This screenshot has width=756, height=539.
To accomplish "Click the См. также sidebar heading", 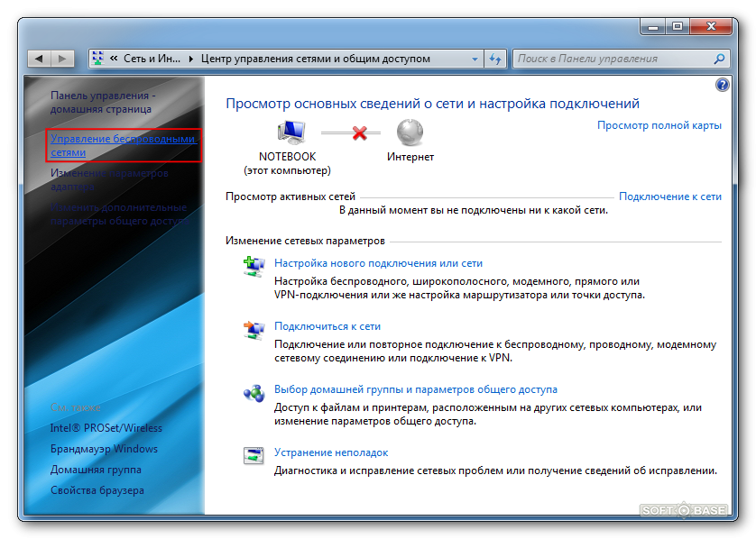I will pos(75,407).
